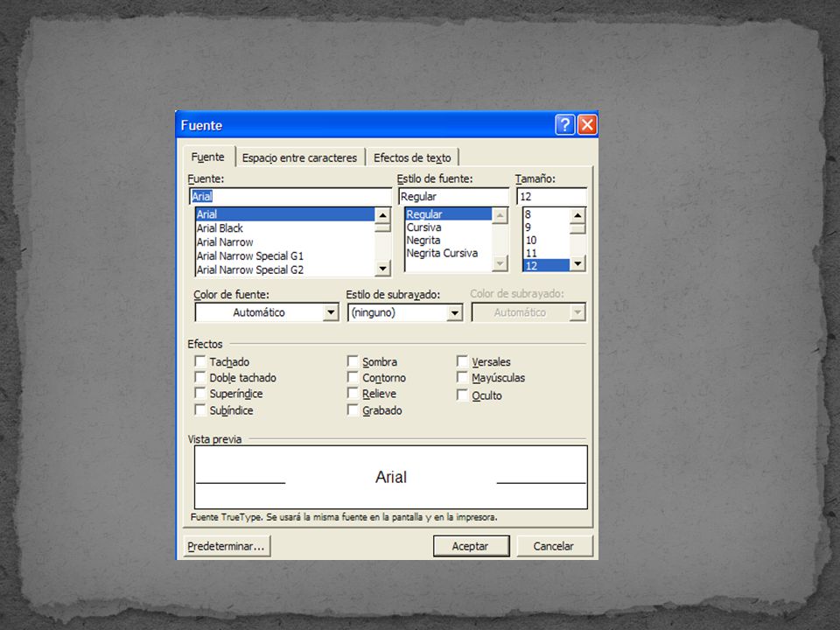
Task: Click font list scroll up arrow
Action: click(382, 215)
